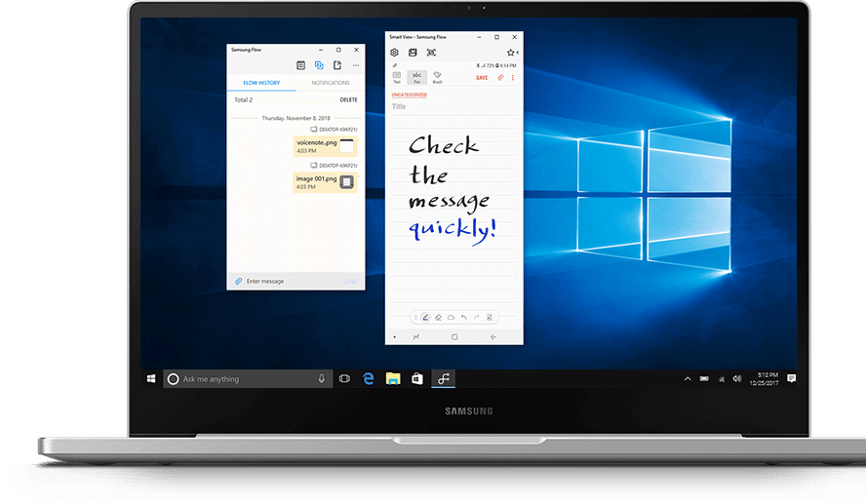Image resolution: width=866 pixels, height=504 pixels.
Task: Click the red attach clip icon beside SAVE
Action: tap(500, 78)
